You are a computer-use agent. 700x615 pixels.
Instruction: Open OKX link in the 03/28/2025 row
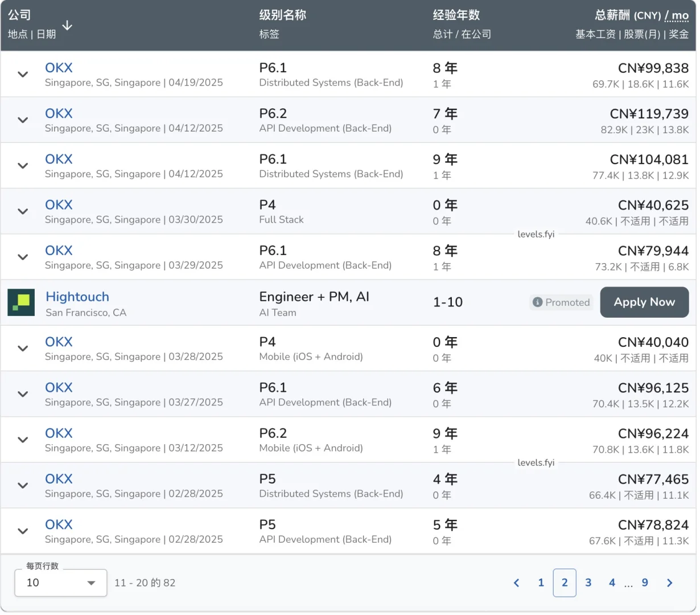(59, 342)
